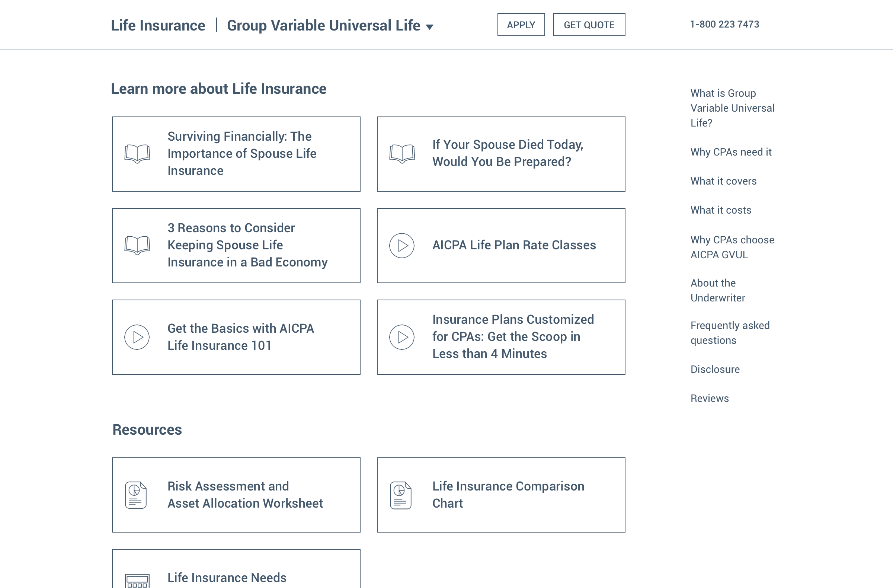Click the GET QUOTE button
The image size is (893, 588).
click(589, 25)
